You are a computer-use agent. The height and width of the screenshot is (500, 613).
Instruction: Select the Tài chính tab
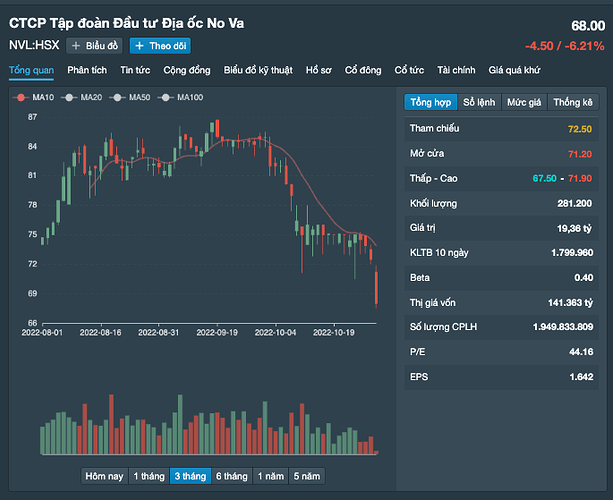456,70
